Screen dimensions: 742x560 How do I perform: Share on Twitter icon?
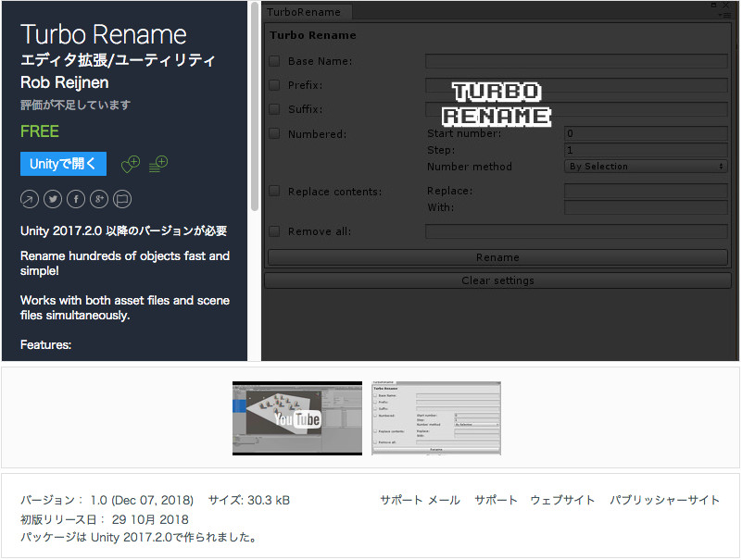[53, 199]
